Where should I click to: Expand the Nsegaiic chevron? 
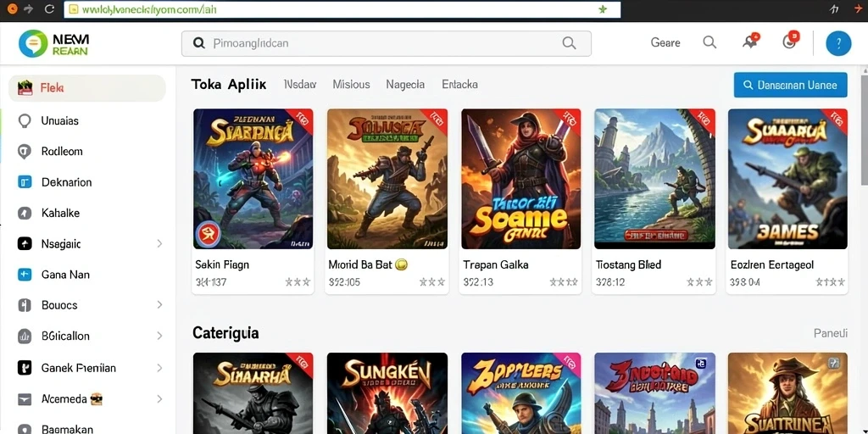coord(159,243)
